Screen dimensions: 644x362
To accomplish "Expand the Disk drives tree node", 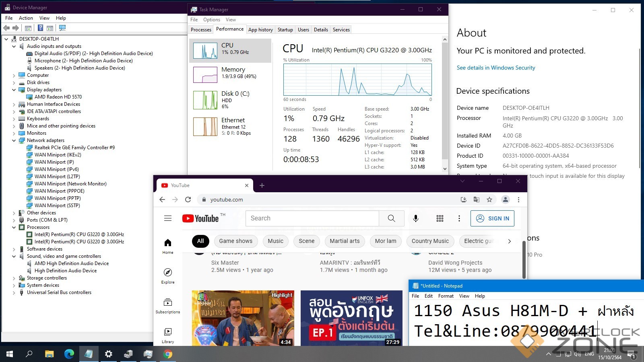I will tap(14, 82).
